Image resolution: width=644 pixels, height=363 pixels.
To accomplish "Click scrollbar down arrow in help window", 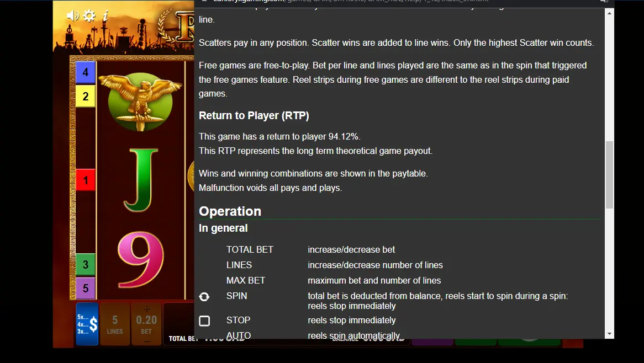I will coord(610,334).
